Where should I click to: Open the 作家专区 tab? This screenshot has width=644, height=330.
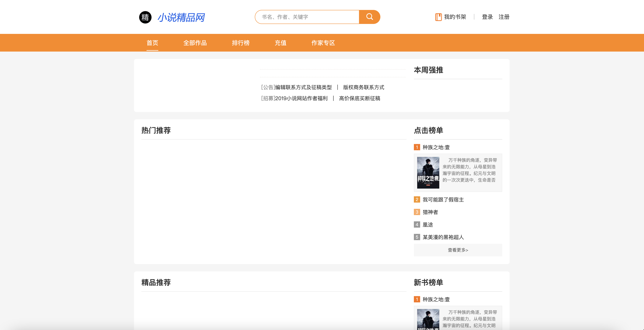(x=323, y=43)
